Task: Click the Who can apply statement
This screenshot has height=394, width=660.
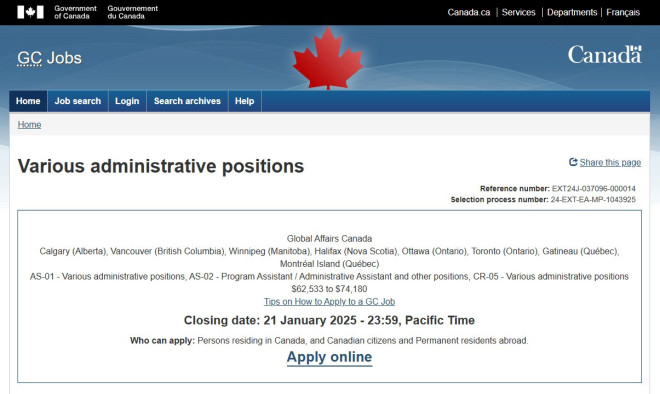Action: [329, 341]
